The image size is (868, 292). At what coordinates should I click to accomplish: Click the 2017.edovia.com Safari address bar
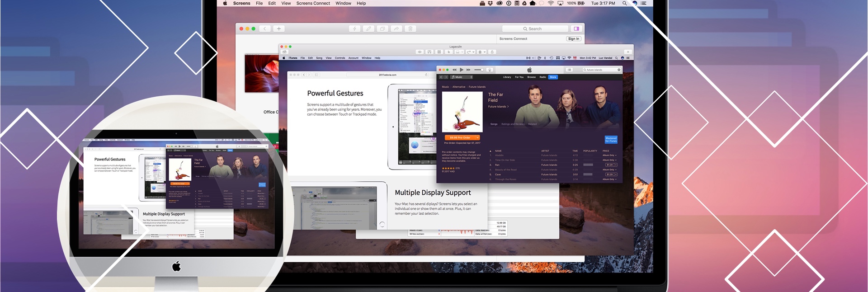click(387, 75)
